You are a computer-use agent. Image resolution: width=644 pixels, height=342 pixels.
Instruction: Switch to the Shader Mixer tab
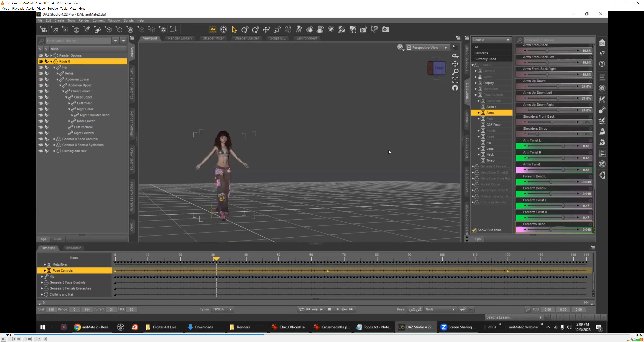click(x=213, y=38)
